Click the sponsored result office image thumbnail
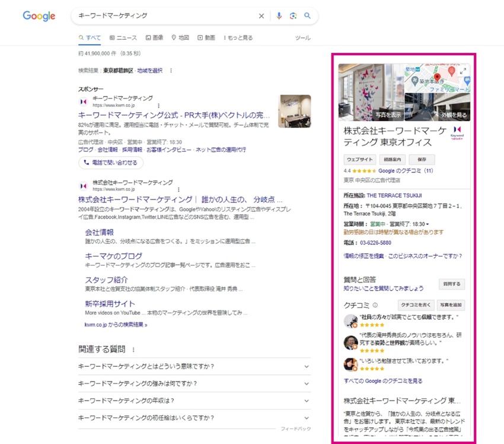 tap(295, 112)
